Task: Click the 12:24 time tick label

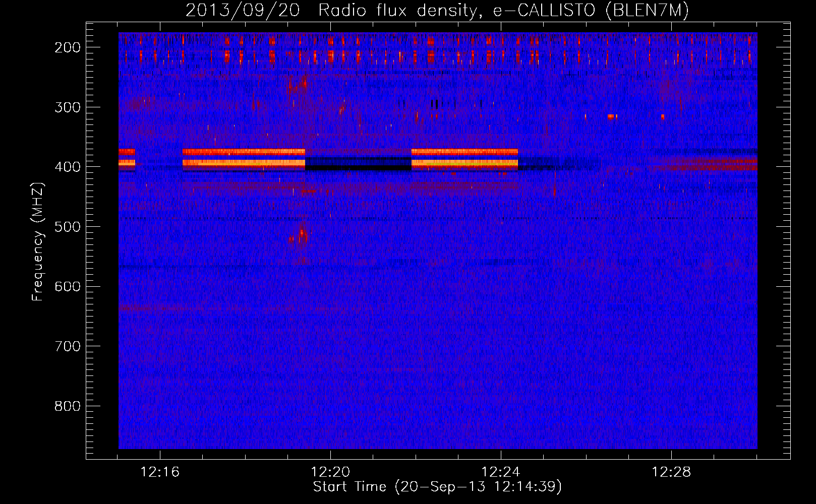Action: (501, 472)
